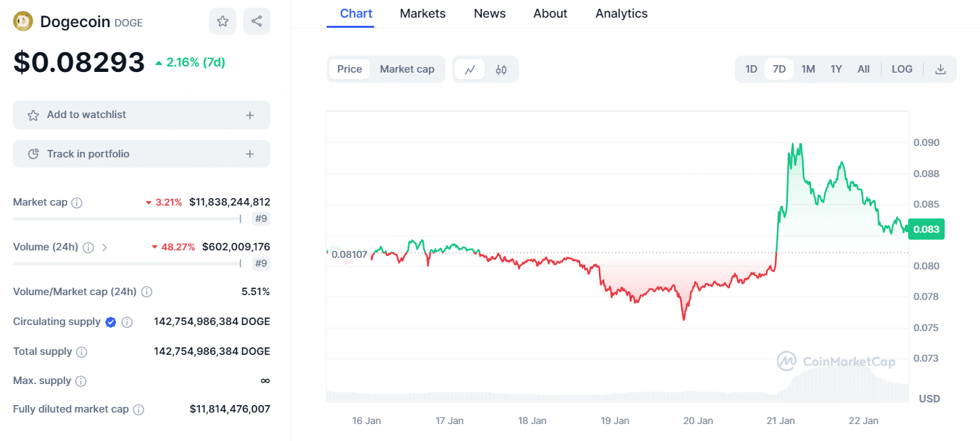Open info icon next to Market cap
This screenshot has height=441, width=980.
click(77, 202)
